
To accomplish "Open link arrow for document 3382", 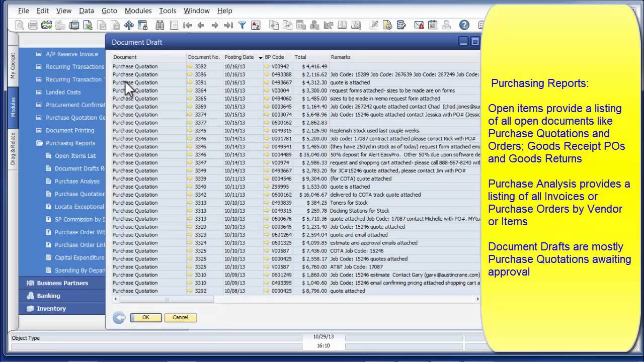I will [190, 66].
